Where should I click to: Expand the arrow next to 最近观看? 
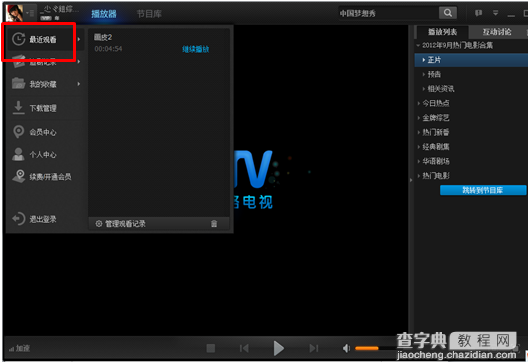pyautogui.click(x=79, y=39)
